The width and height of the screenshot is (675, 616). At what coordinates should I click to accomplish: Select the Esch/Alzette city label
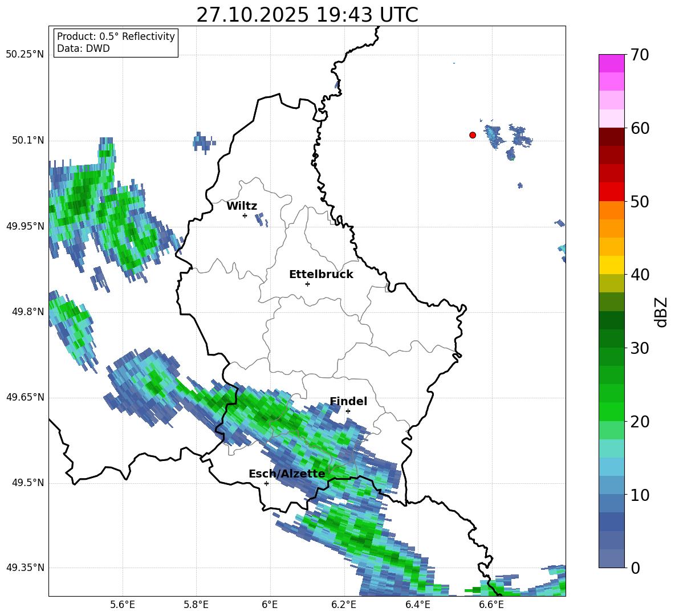[x=287, y=474]
